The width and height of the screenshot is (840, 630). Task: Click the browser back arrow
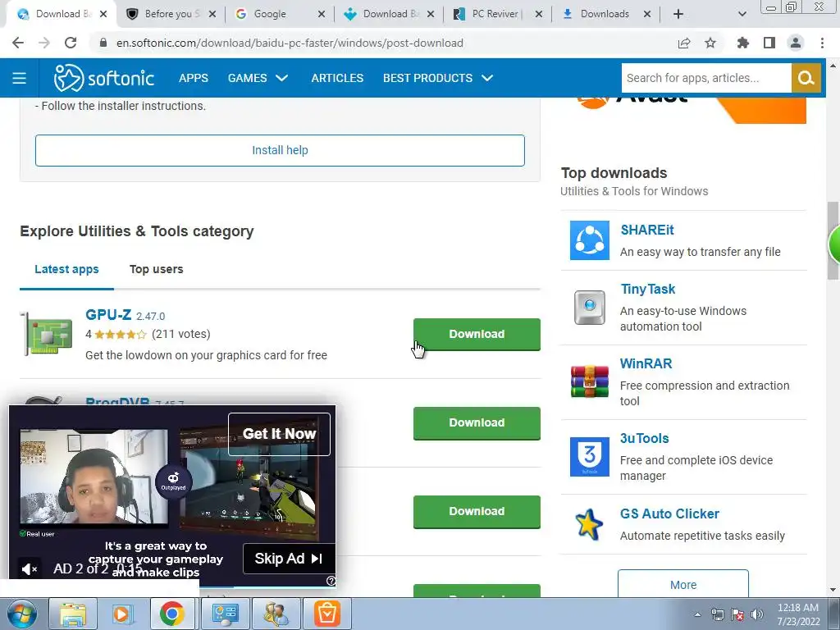18,43
